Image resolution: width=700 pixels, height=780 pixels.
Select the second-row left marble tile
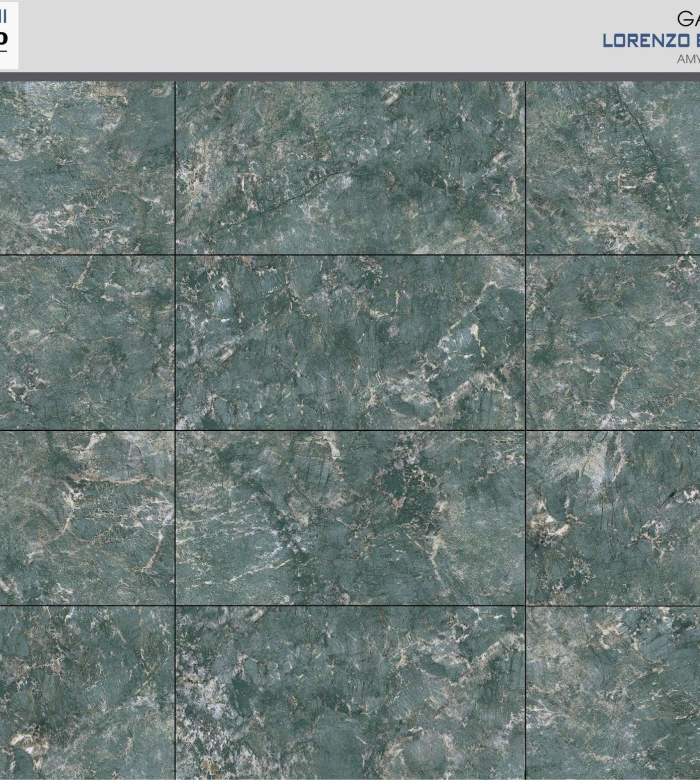click(x=87, y=343)
